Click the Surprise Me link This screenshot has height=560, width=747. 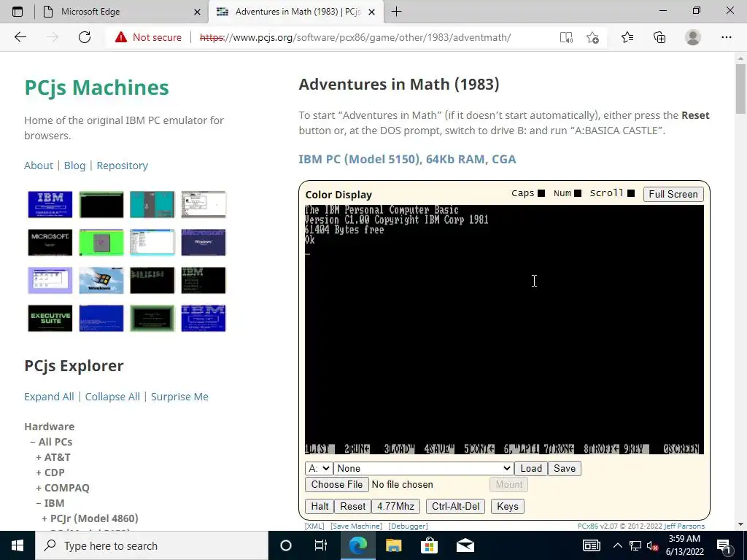tap(179, 397)
